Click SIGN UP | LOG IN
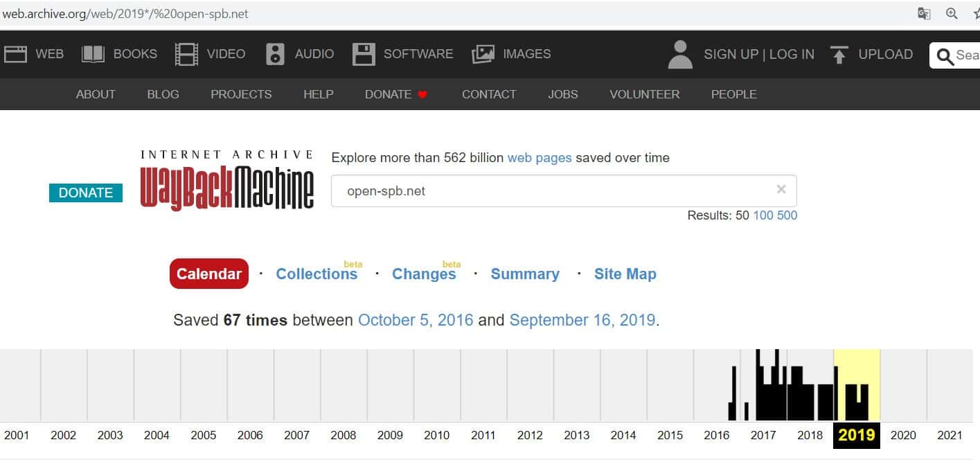 pyautogui.click(x=759, y=54)
